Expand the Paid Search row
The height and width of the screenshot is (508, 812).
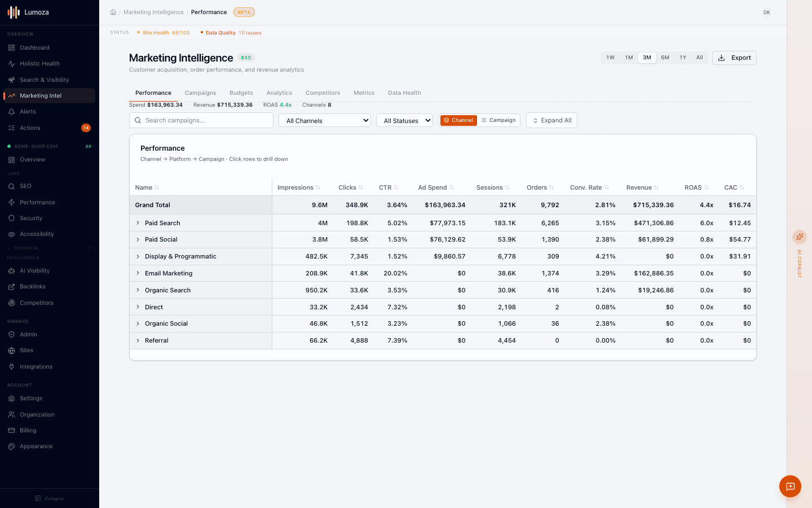click(138, 223)
